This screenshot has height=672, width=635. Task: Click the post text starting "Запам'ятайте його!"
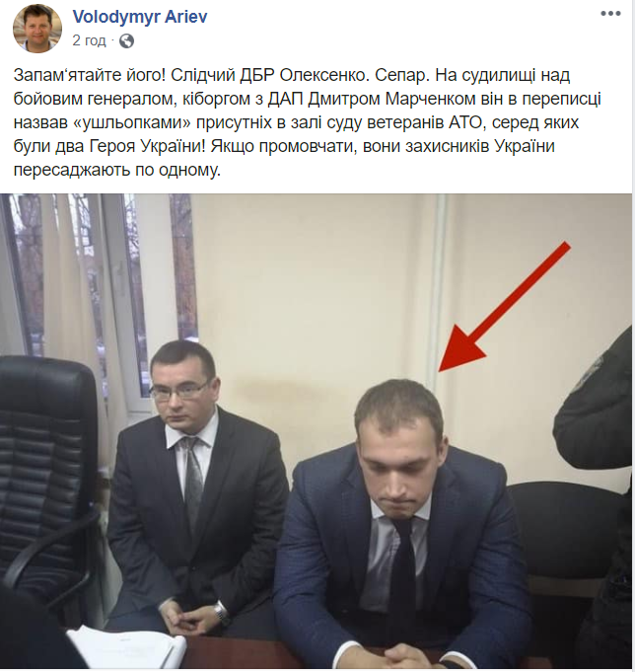tap(307, 122)
